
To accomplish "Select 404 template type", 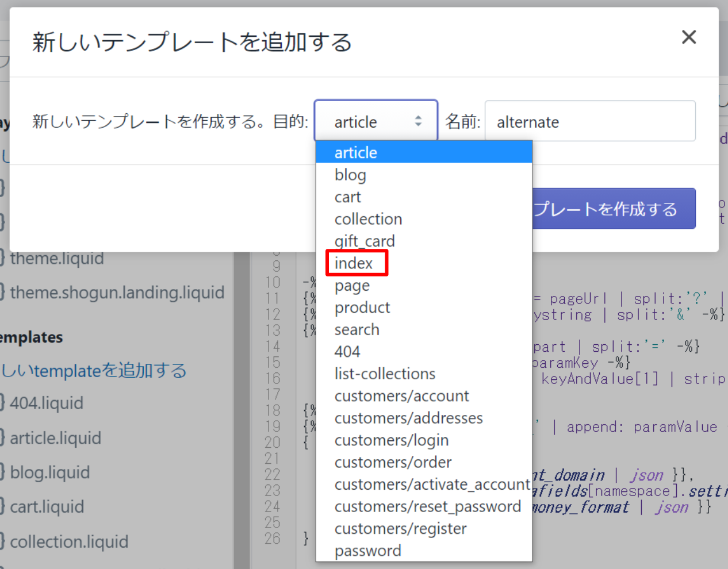I will [x=424, y=352].
